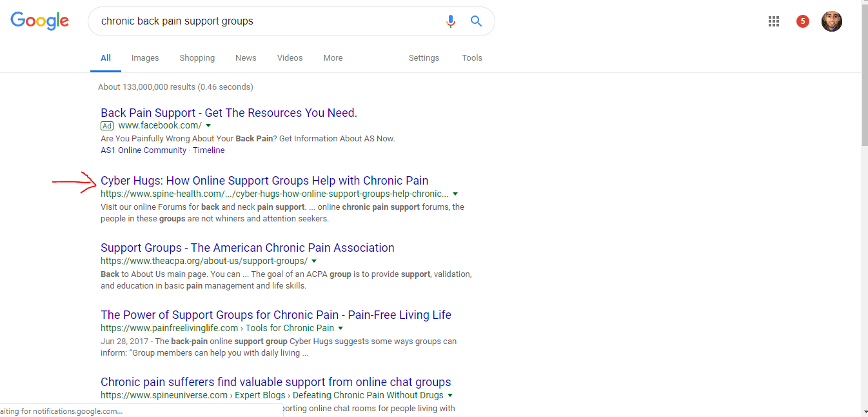Viewport: 868px width, 417px height.
Task: Open the Google apps grid
Action: point(774,21)
